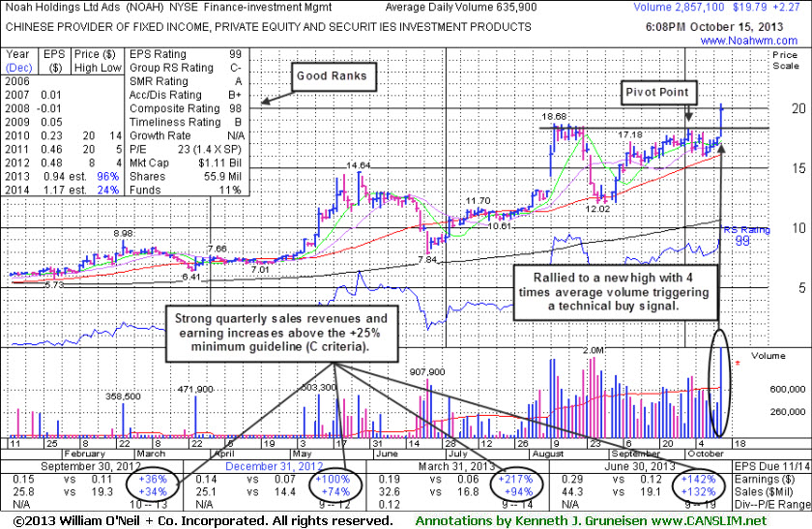This screenshot has height=529, width=812.
Task: Select the SMR Rating A row
Action: point(186,81)
